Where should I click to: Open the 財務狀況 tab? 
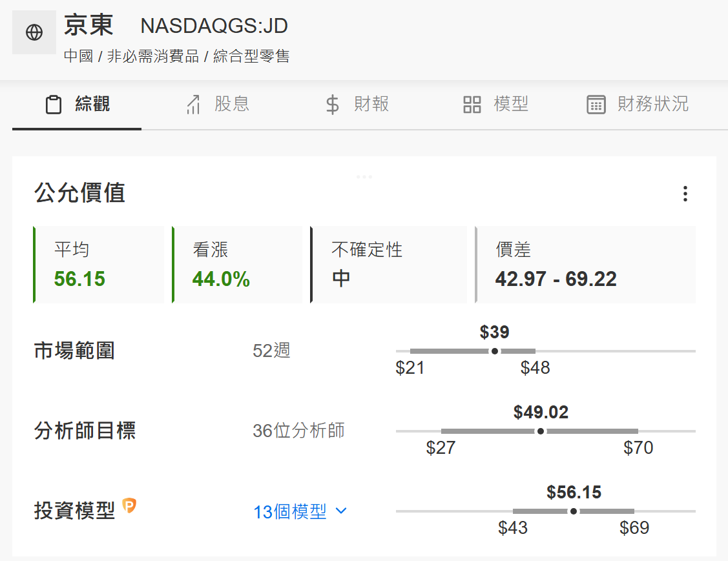click(652, 104)
